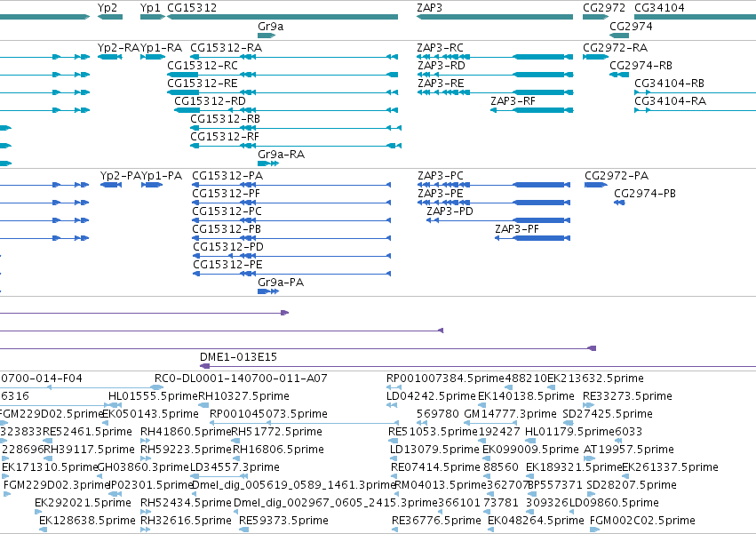The width and height of the screenshot is (756, 534).
Task: Open protein CG2972-PA
Action: (617, 176)
